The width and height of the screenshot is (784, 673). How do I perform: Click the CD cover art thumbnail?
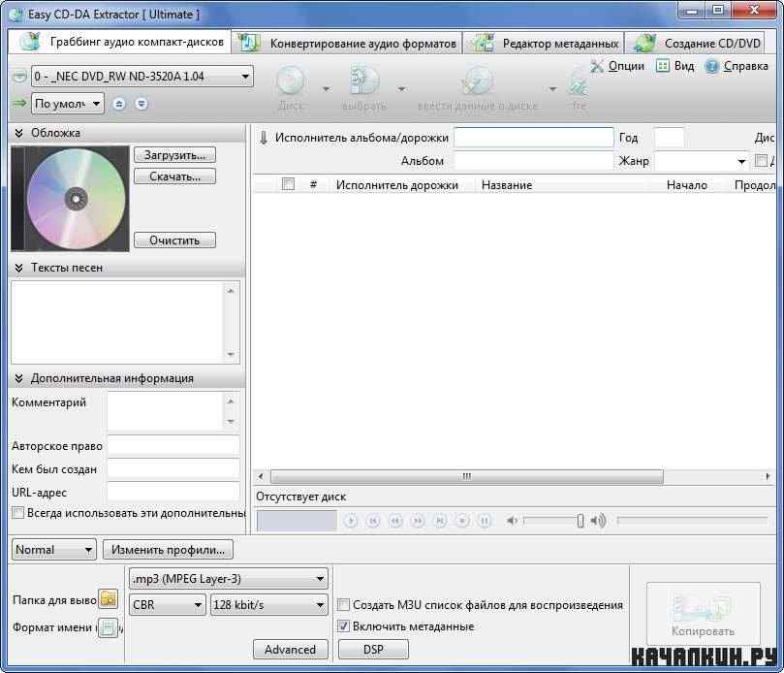(70, 199)
